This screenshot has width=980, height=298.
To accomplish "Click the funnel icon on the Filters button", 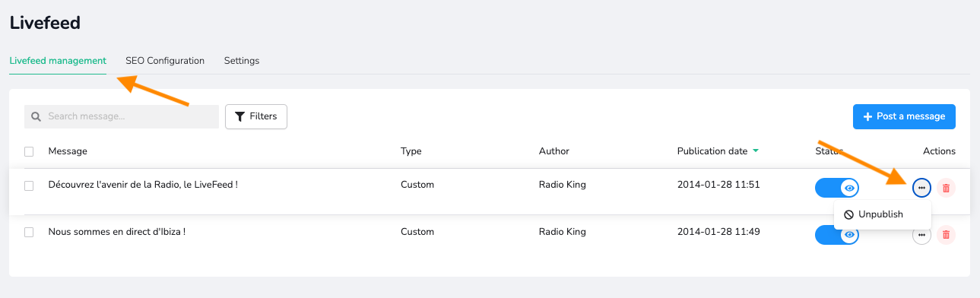I will click(x=240, y=116).
